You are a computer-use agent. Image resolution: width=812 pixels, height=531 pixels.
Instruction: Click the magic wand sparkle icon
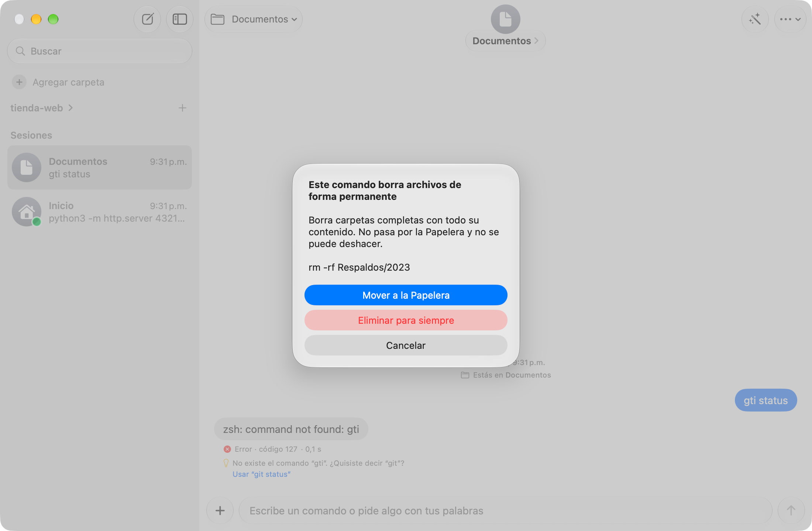coord(755,19)
